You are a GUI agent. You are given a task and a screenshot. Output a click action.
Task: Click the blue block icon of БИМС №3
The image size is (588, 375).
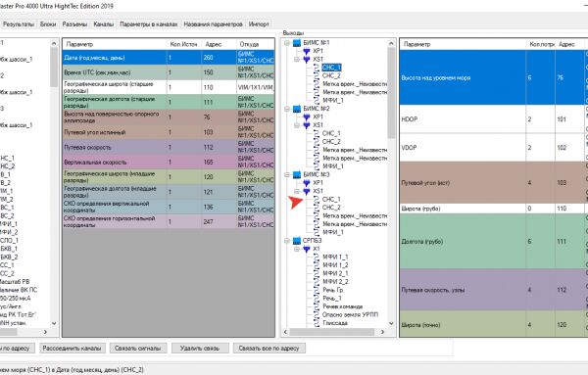(297, 174)
